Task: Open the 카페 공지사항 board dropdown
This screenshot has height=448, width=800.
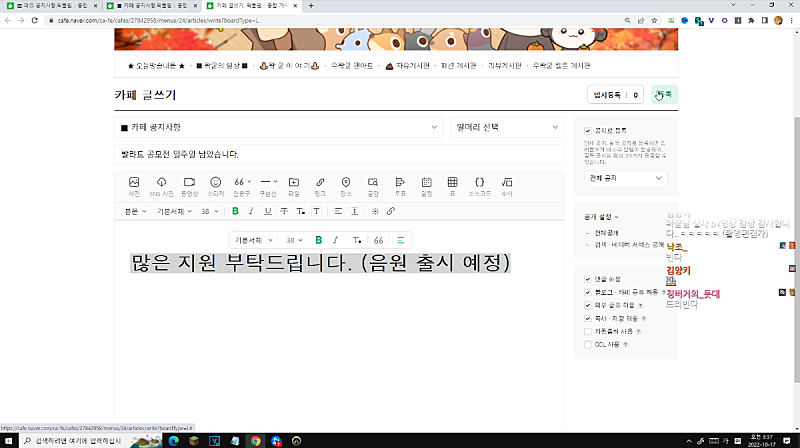Action: tap(278, 127)
